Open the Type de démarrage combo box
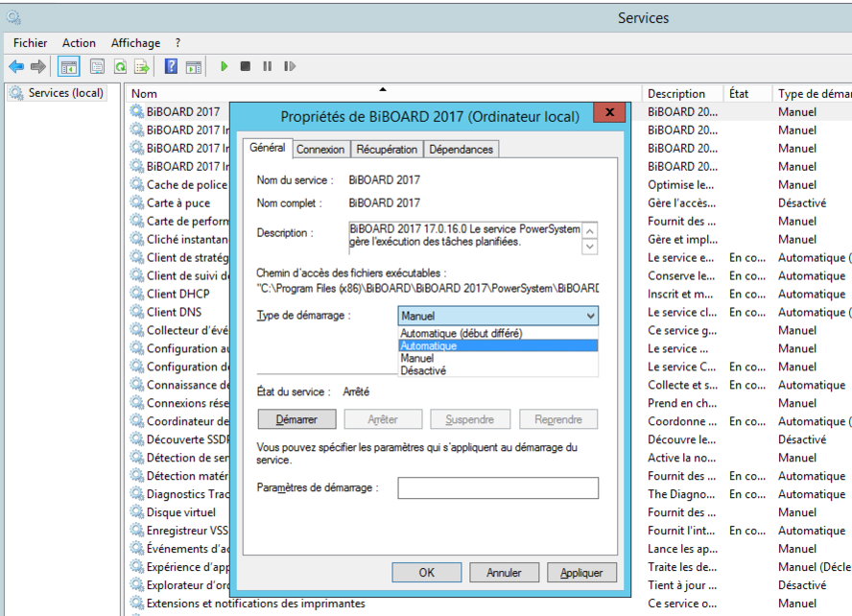 (498, 316)
